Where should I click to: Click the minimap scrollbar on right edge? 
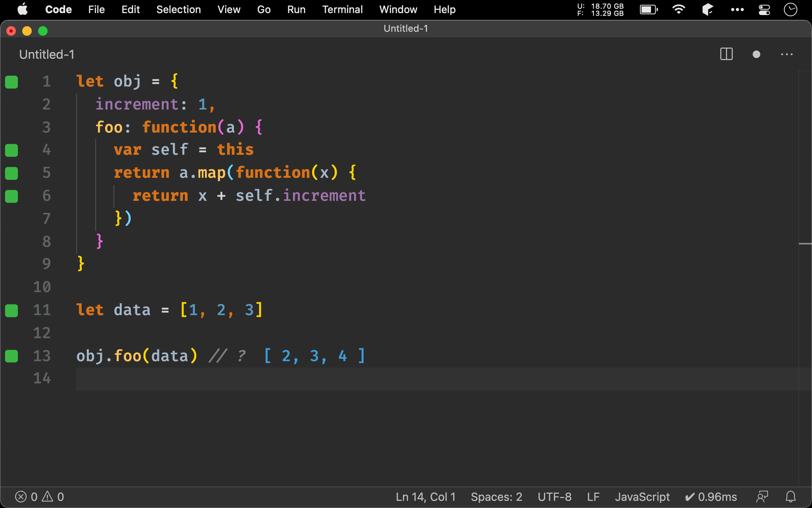tap(805, 243)
